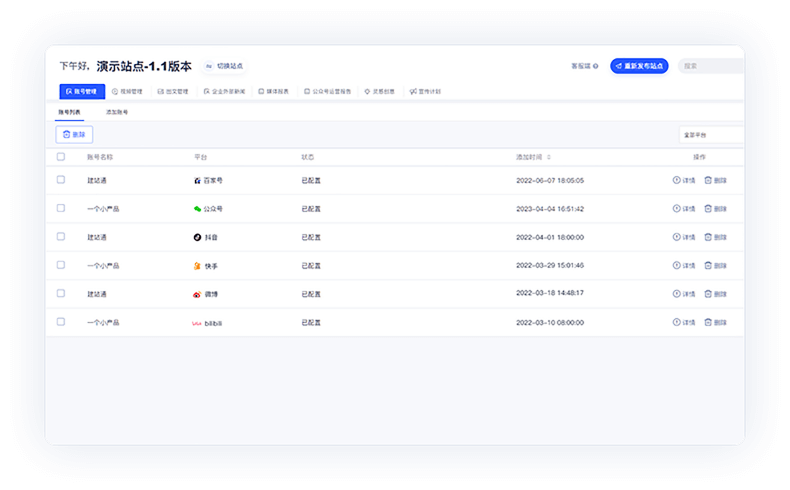
Task: Click the 删除 button above the table
Action: (74, 134)
